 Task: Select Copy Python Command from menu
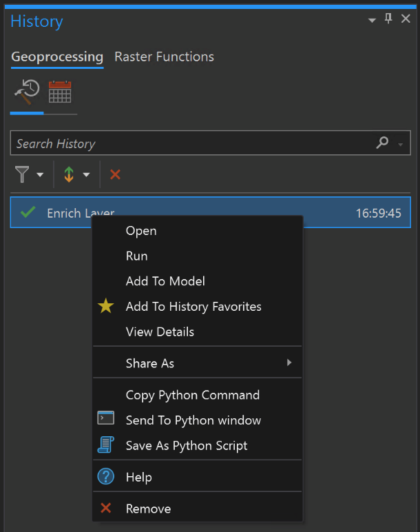point(193,395)
